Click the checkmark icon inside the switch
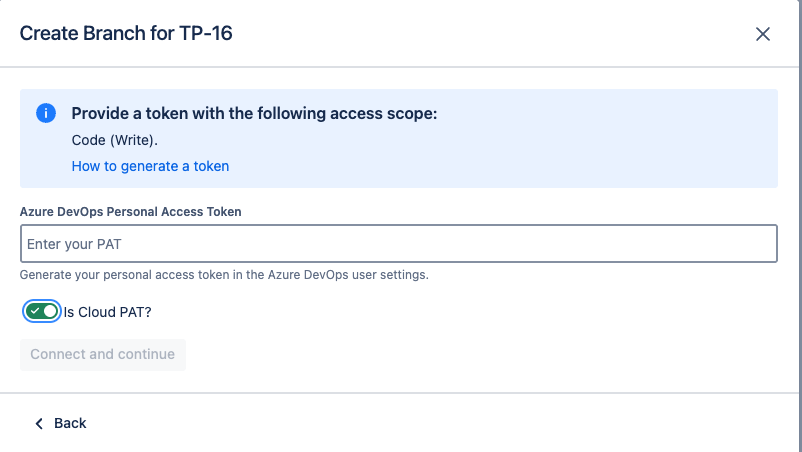The image size is (802, 452). (35, 311)
